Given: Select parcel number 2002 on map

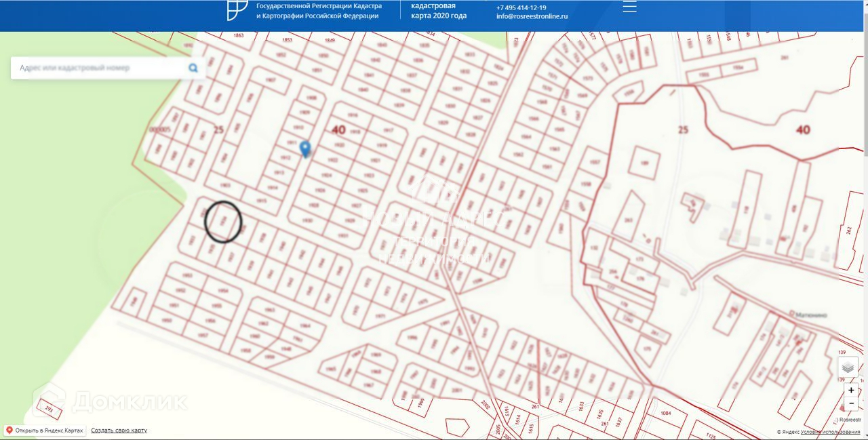Looking at the screenshot, I should pyautogui.click(x=486, y=404).
